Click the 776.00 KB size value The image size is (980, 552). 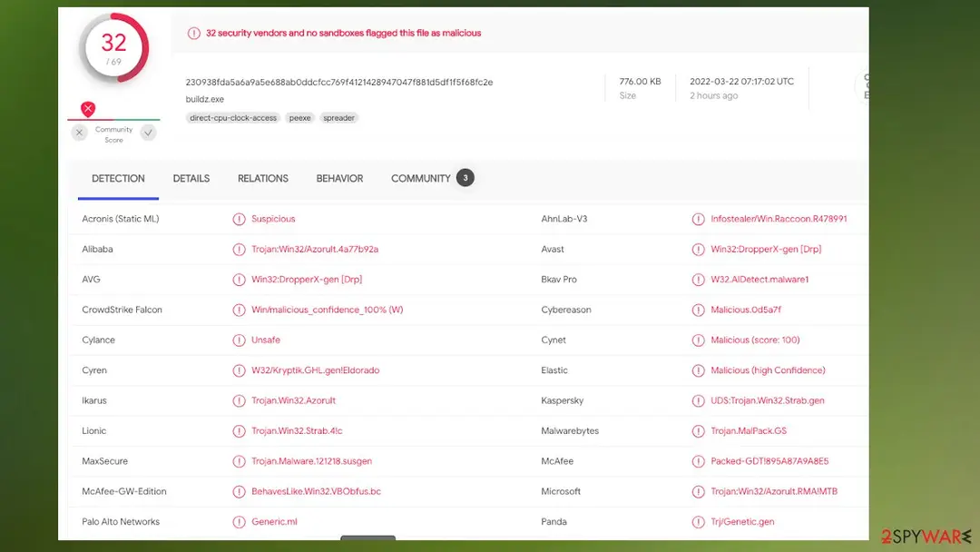(x=640, y=82)
